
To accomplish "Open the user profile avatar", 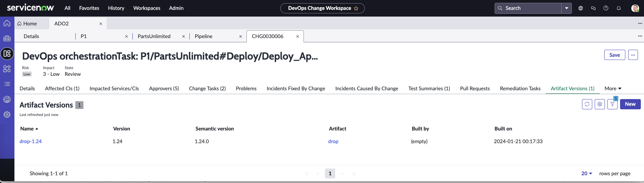I will coord(635,8).
